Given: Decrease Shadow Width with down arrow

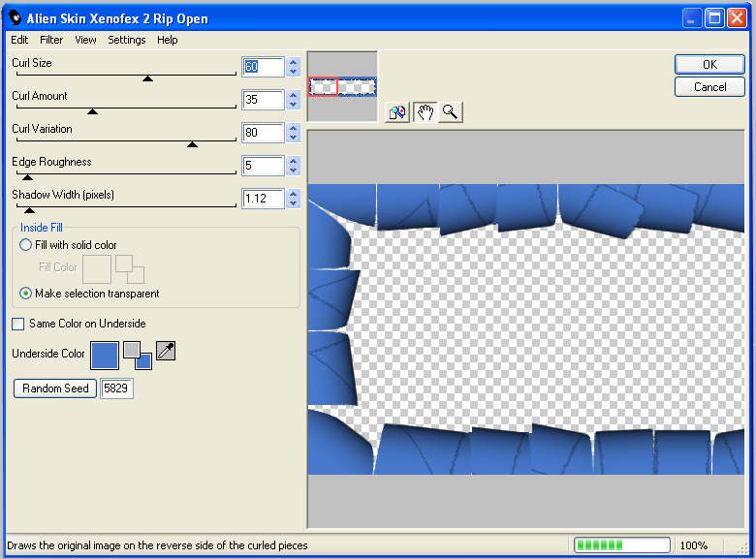Looking at the screenshot, I should click(293, 202).
